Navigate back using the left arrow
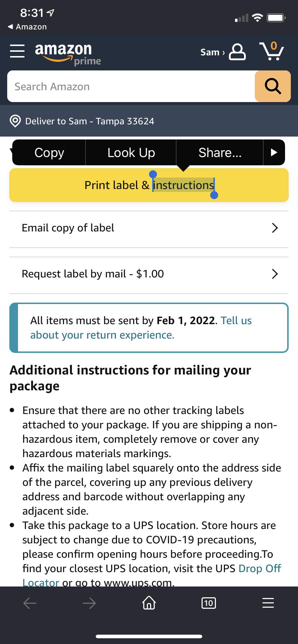Image resolution: width=298 pixels, height=644 pixels. [30, 603]
